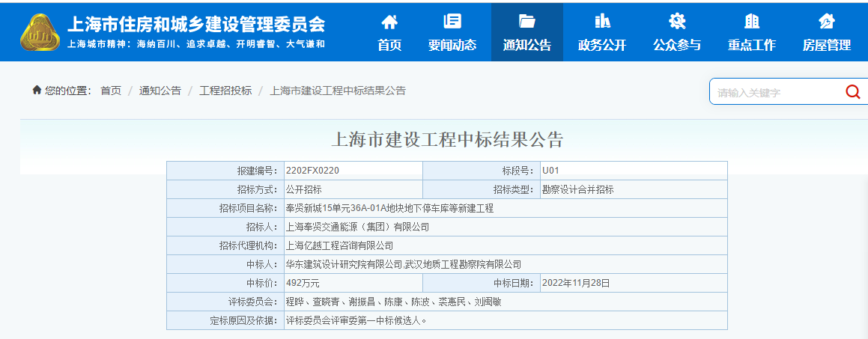Click the keyword search input field
The height and width of the screenshot is (339, 868).
775,92
